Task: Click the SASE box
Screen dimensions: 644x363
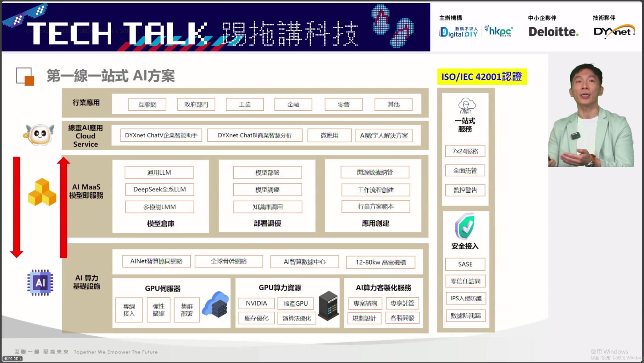Action: [465, 264]
